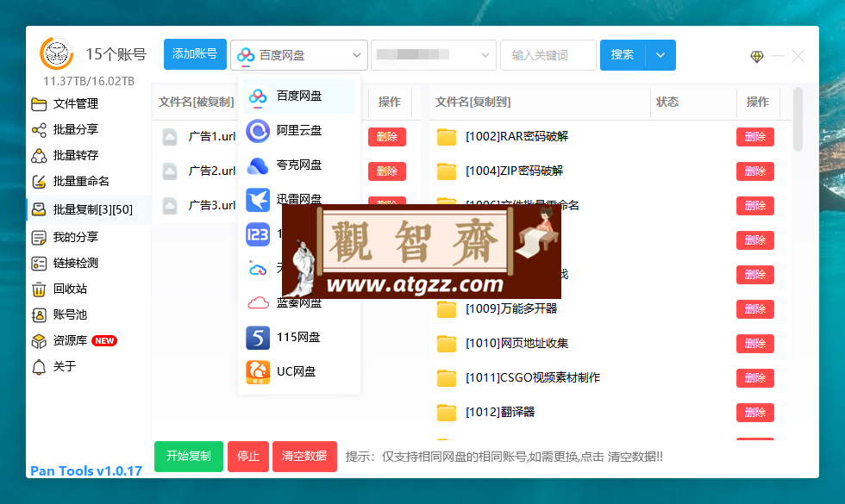
Task: Click the diamond VIP icon
Action: tap(757, 56)
